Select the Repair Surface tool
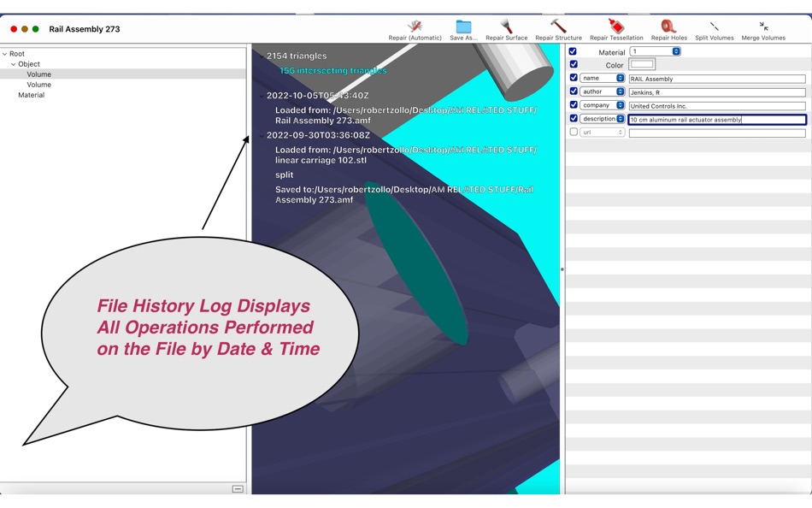 point(506,30)
